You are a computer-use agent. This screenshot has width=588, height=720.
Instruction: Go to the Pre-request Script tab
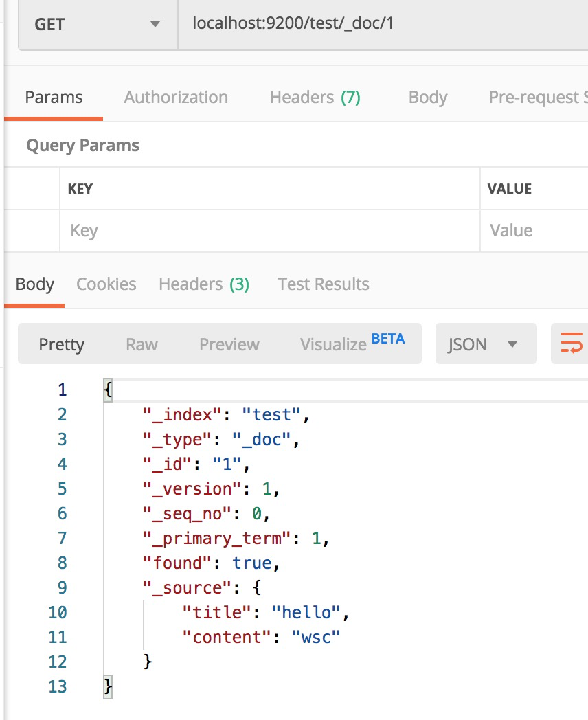pos(537,98)
